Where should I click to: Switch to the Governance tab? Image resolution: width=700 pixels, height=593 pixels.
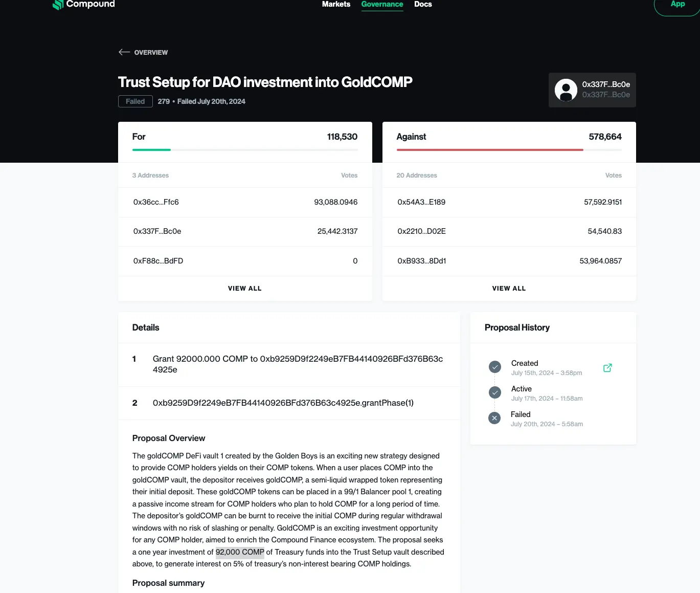pyautogui.click(x=382, y=5)
